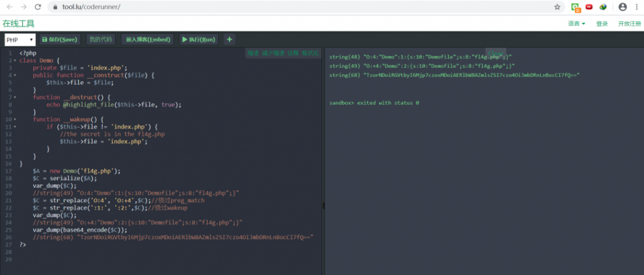This screenshot has height=275, width=644.
Task: Click the 保存(Save) button
Action: pyautogui.click(x=60, y=40)
